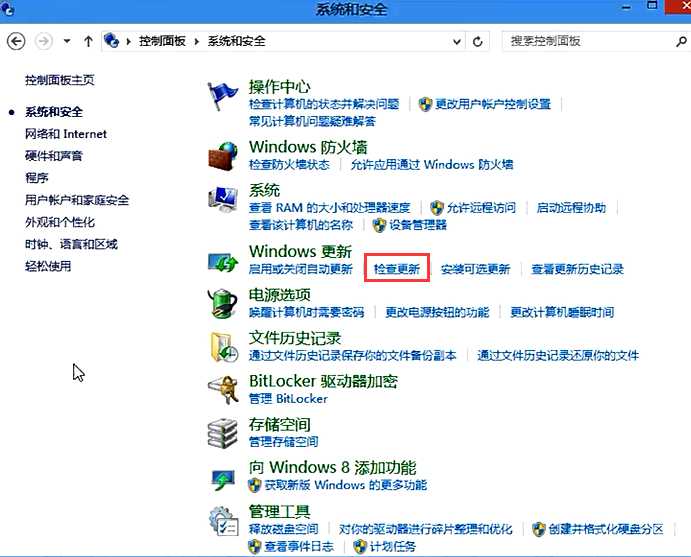Click the Control Panel icon in address bar

(111, 41)
